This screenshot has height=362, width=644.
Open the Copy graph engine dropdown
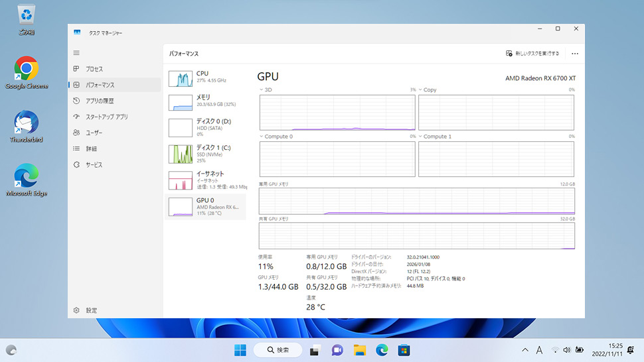[420, 90]
